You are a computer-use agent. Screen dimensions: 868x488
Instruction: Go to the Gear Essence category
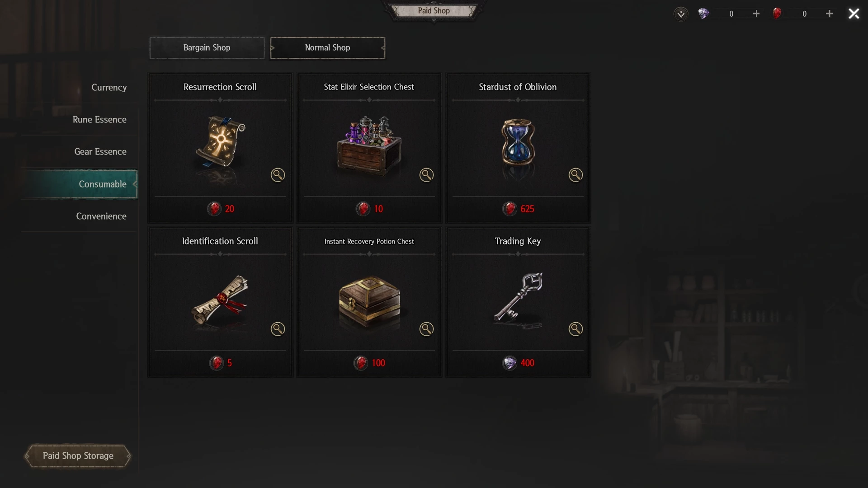[x=100, y=151]
